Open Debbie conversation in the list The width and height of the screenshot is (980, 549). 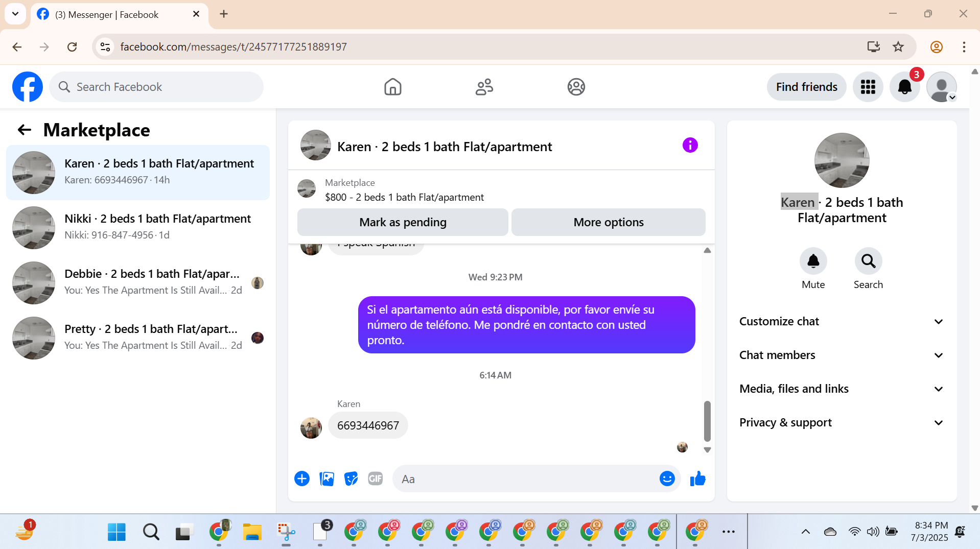138,283
